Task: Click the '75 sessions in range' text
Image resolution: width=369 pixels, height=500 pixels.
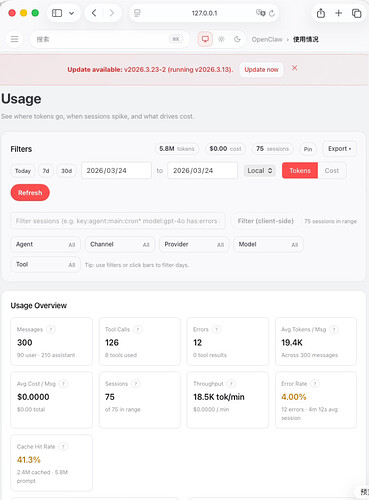Action: (x=330, y=221)
